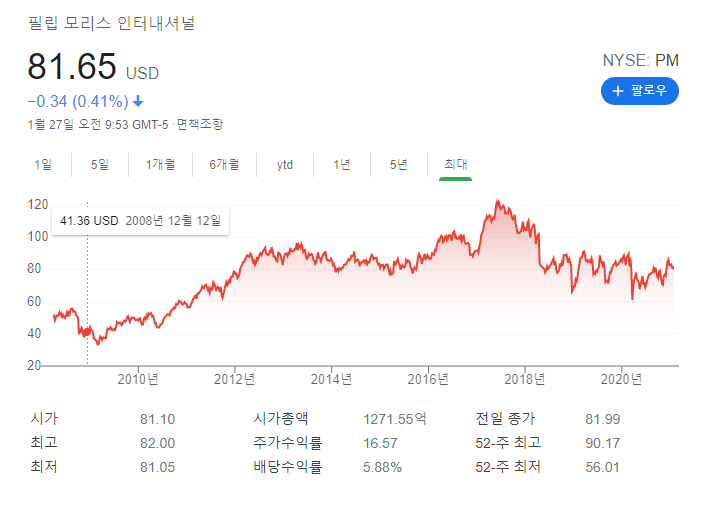The height and width of the screenshot is (515, 720).
Task: Click the 41.36 USD chart tooltip
Action: (141, 221)
